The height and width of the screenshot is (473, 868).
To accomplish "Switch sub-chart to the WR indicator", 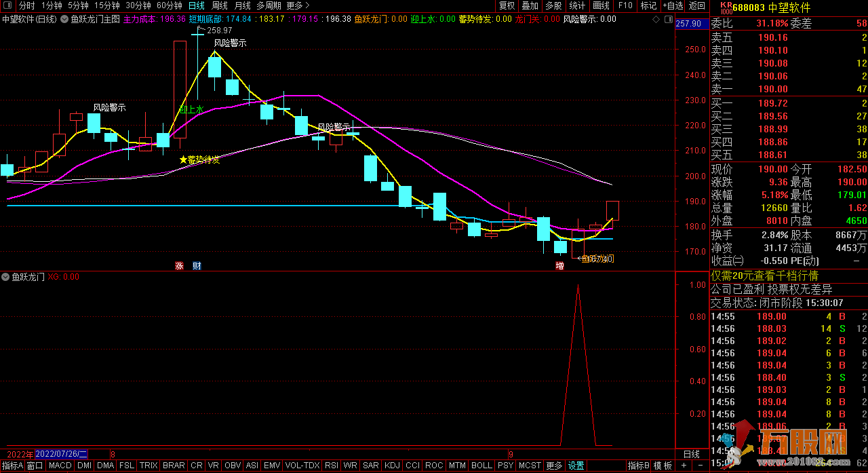I will click(x=351, y=466).
